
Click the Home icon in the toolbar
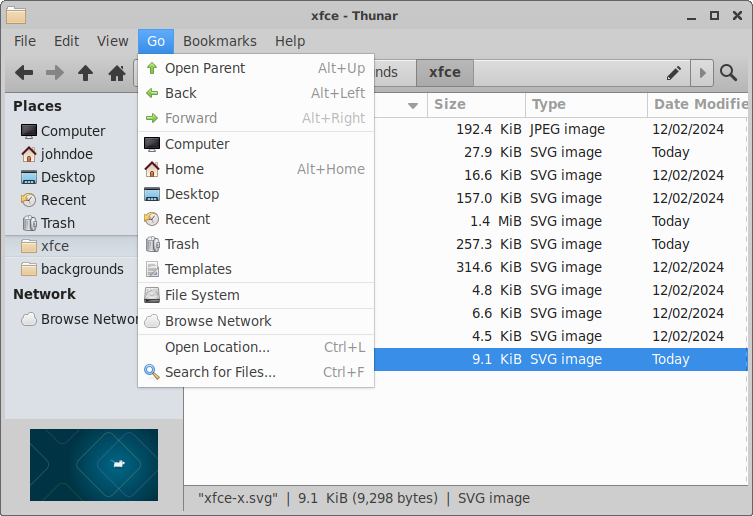pos(117,73)
